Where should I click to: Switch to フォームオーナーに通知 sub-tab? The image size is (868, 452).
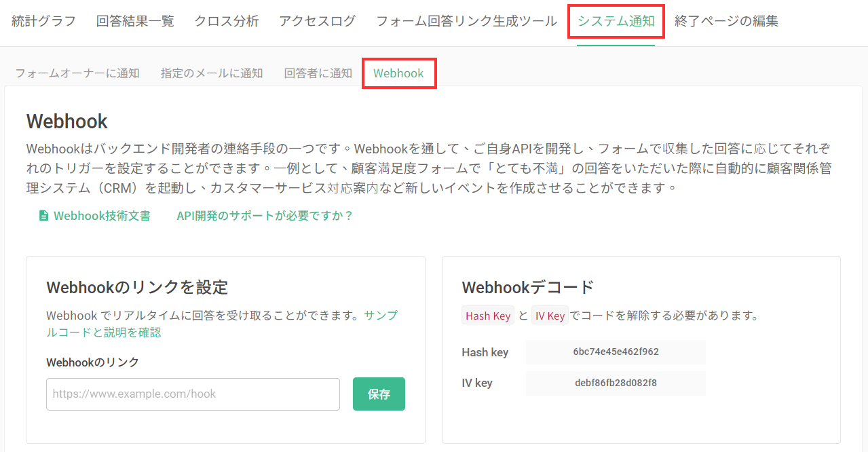pyautogui.click(x=77, y=73)
